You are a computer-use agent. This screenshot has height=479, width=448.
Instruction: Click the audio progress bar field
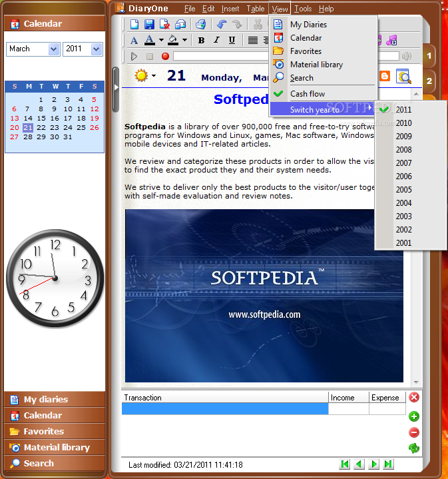coord(286,56)
